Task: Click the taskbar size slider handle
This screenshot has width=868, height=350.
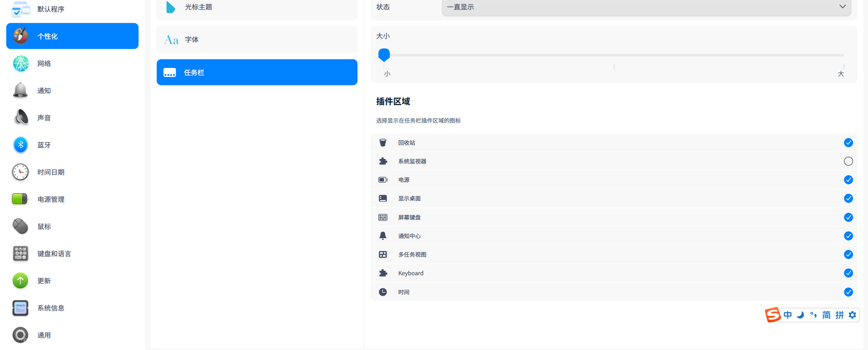Action: [x=384, y=55]
